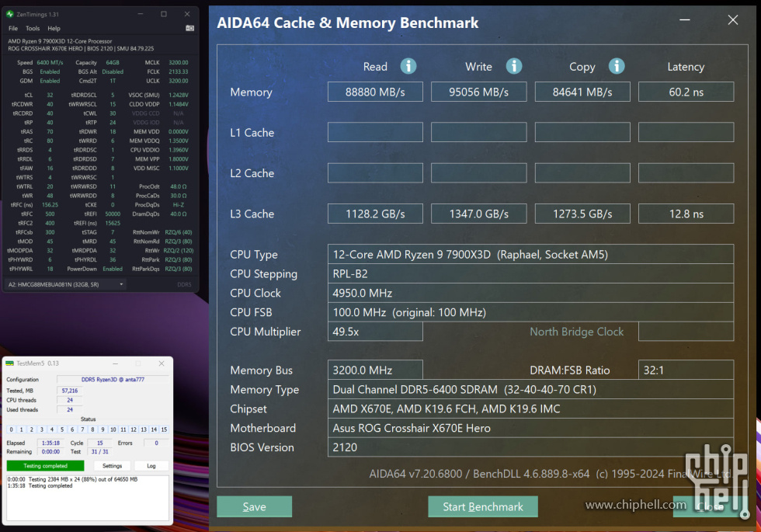The width and height of the screenshot is (761, 532).
Task: Click the Memory Write value 95056 MB/s
Action: coord(478,92)
